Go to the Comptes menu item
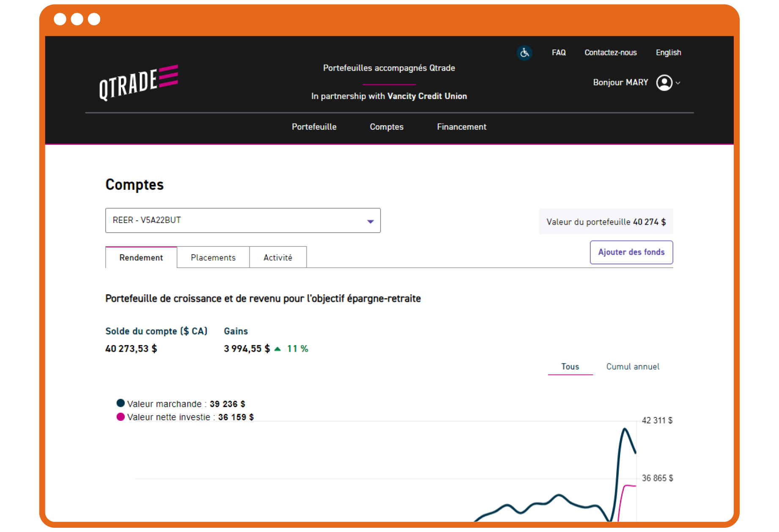The image size is (779, 532). pyautogui.click(x=387, y=127)
